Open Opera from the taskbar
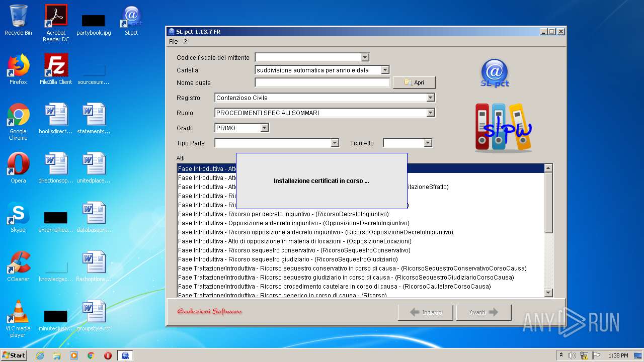Screen dimensions: 644x362 108,355
